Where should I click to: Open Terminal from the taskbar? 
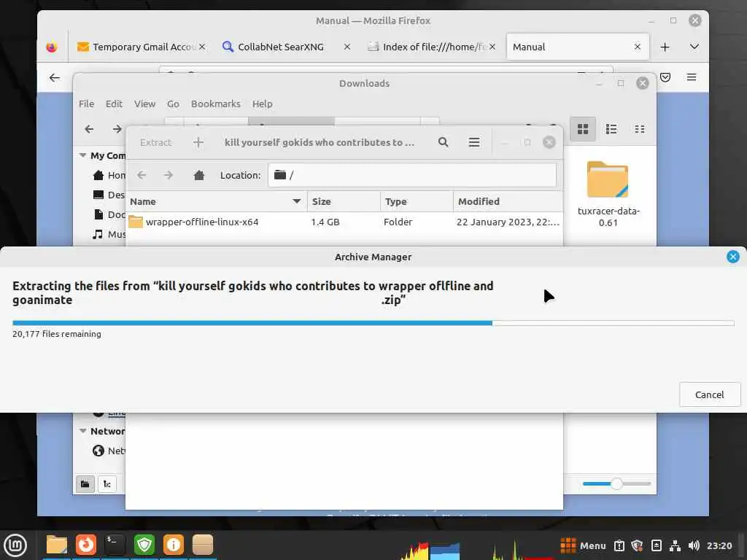pyautogui.click(x=115, y=545)
